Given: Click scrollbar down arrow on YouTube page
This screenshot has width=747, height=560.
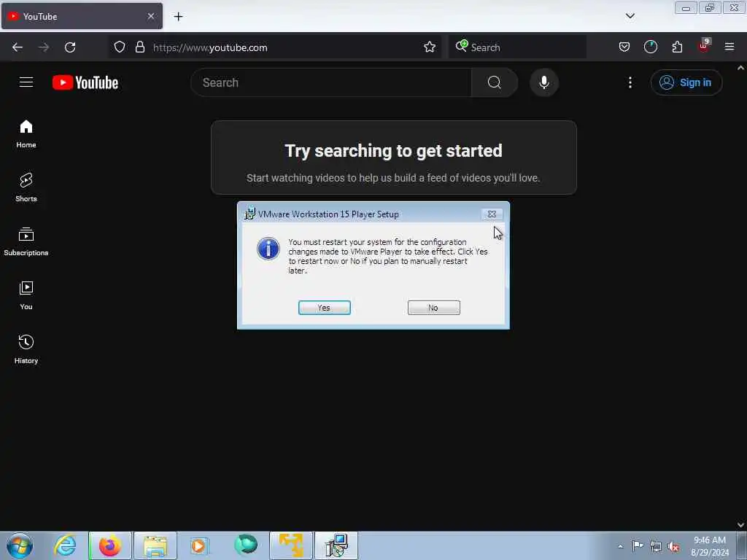Looking at the screenshot, I should pyautogui.click(x=741, y=525).
